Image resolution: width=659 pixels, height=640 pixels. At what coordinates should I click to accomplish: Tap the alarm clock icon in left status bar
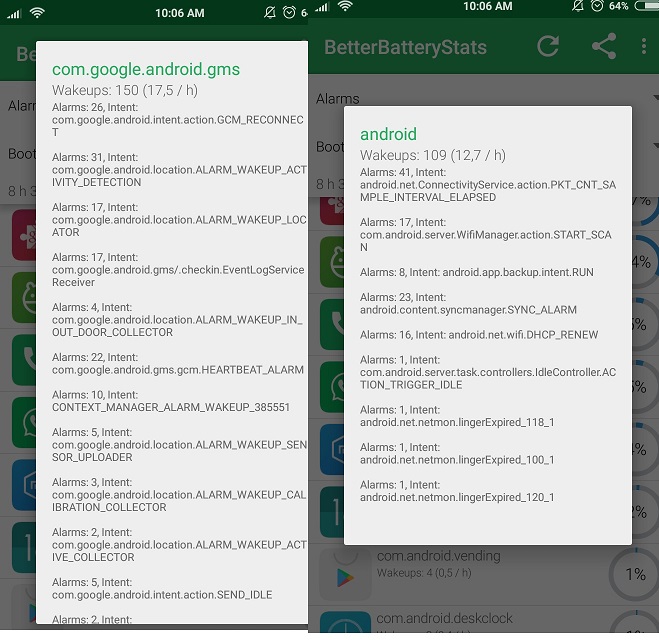pos(289,13)
